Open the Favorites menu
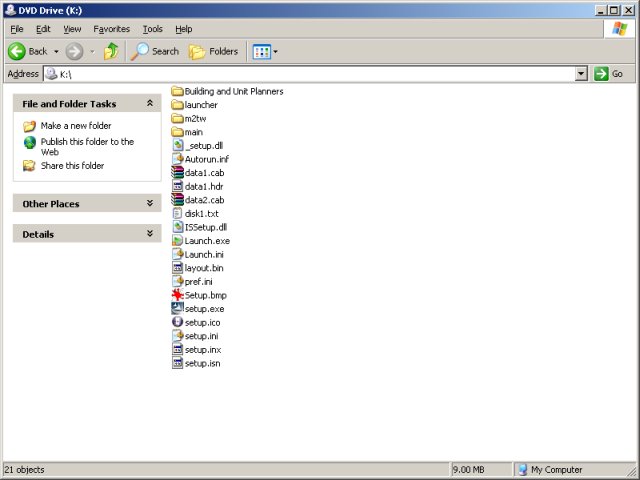The width and height of the screenshot is (640, 480). point(111,29)
